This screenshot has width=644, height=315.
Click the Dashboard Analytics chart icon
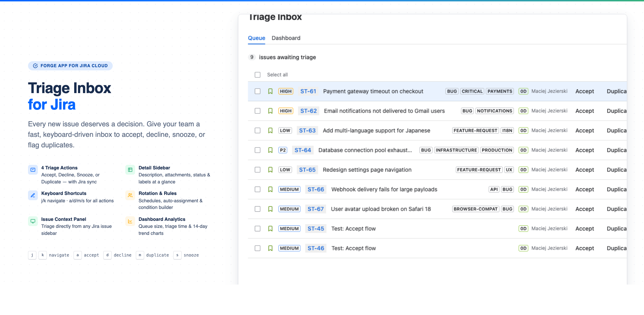(130, 221)
